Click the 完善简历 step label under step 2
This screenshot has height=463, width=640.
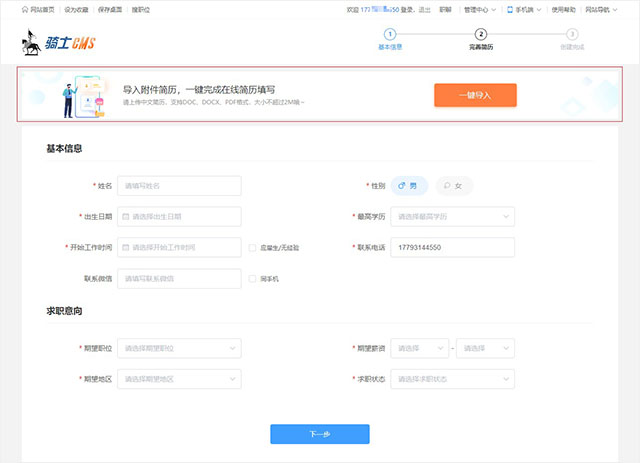(x=481, y=47)
